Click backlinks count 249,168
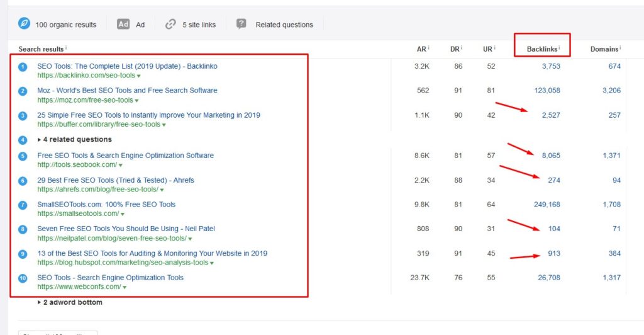Screen dimensions: 644x335 click(x=547, y=204)
